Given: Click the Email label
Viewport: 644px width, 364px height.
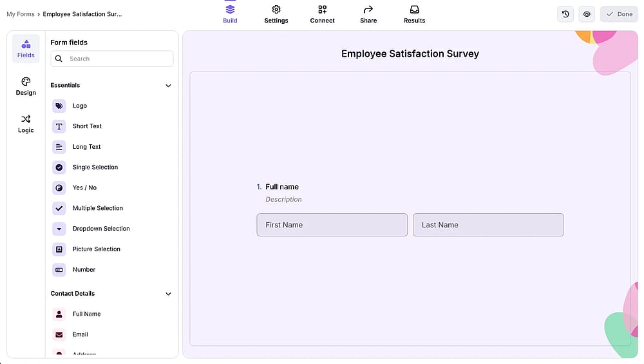Looking at the screenshot, I should (x=80, y=334).
